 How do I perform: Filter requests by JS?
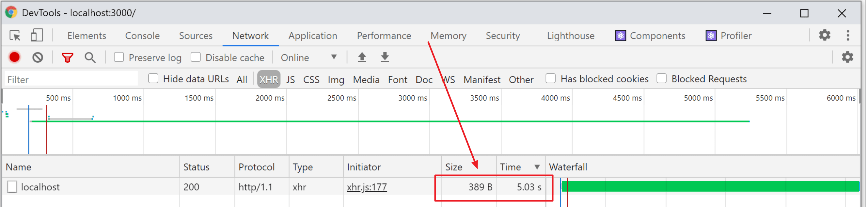click(x=291, y=80)
